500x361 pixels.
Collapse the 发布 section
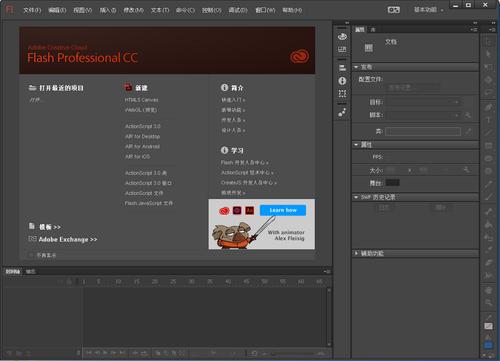[356, 67]
